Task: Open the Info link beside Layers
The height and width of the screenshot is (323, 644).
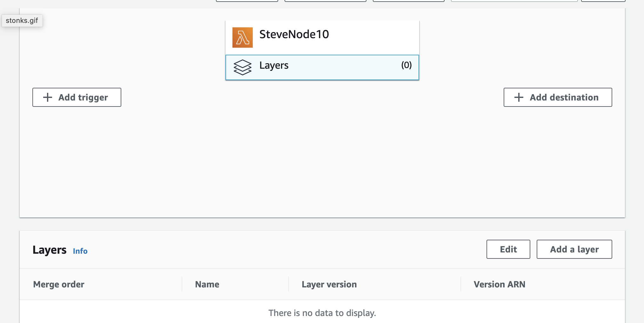Action: (x=80, y=251)
